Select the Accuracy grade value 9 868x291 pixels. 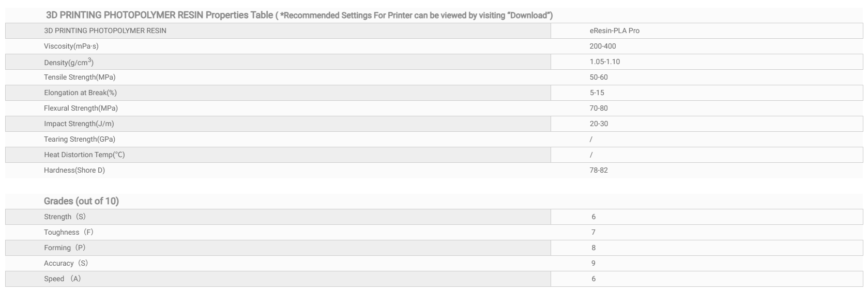point(593,263)
